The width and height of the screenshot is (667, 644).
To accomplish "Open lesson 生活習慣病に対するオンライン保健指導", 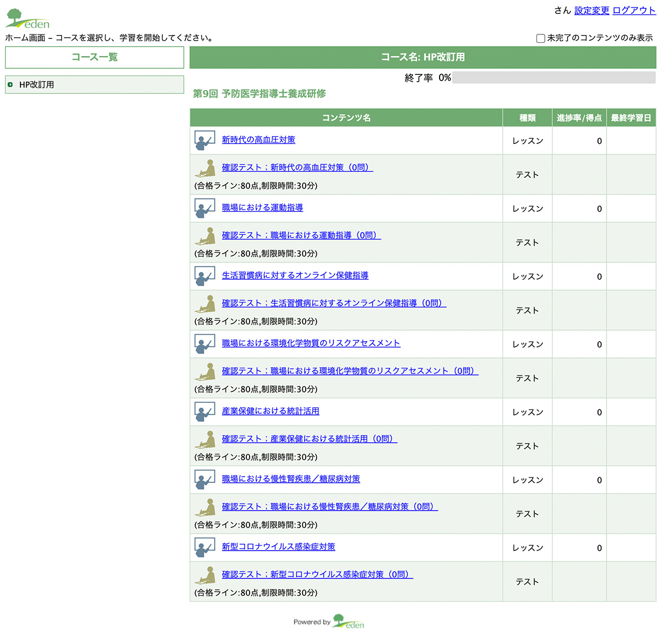I will click(x=295, y=276).
